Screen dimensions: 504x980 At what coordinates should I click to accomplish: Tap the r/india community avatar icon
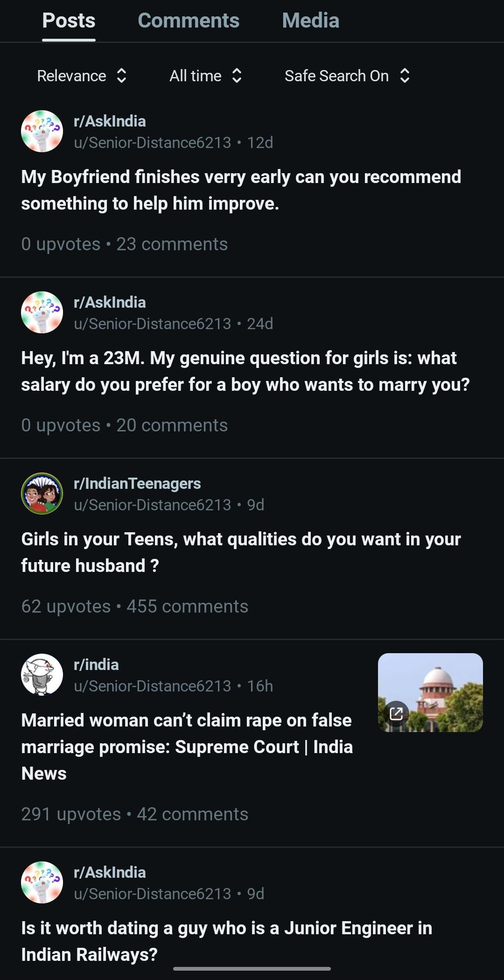tap(42, 675)
